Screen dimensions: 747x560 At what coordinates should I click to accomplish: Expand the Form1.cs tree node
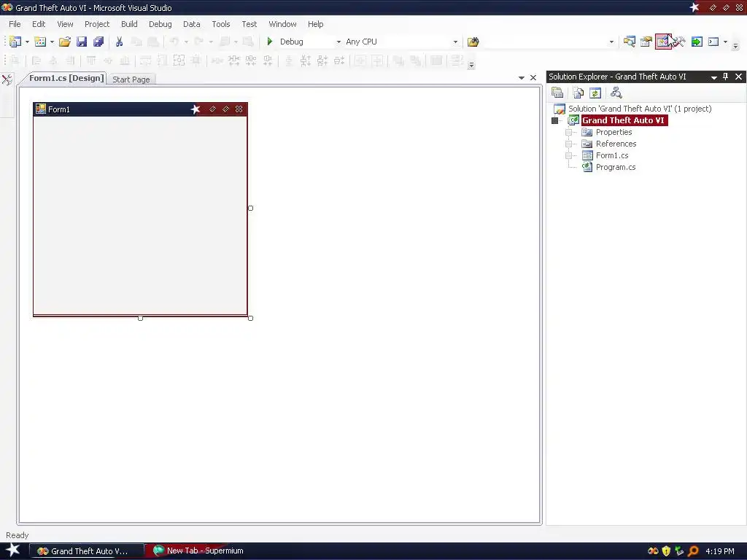(x=568, y=156)
